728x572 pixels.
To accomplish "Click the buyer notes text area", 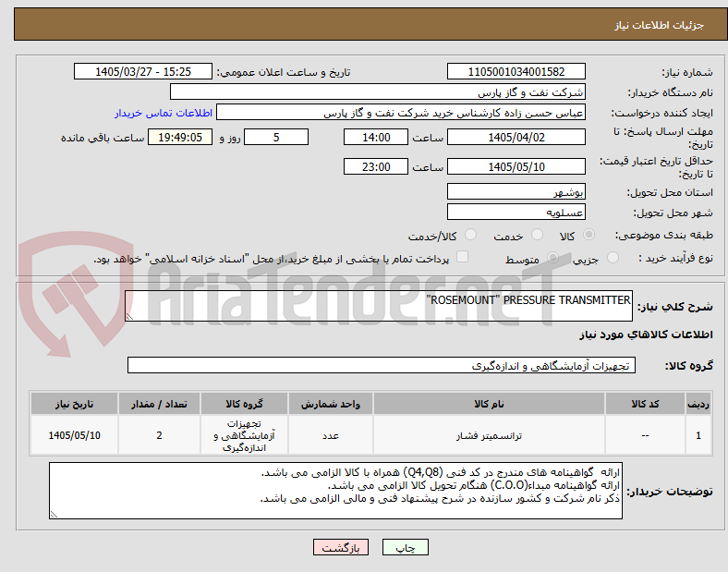I will click(335, 491).
